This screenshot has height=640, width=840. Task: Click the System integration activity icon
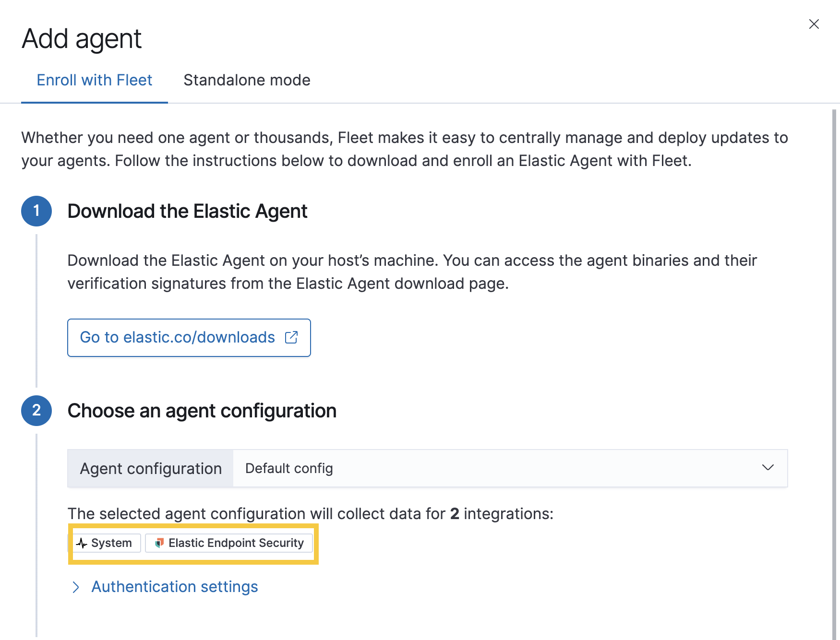(x=82, y=543)
